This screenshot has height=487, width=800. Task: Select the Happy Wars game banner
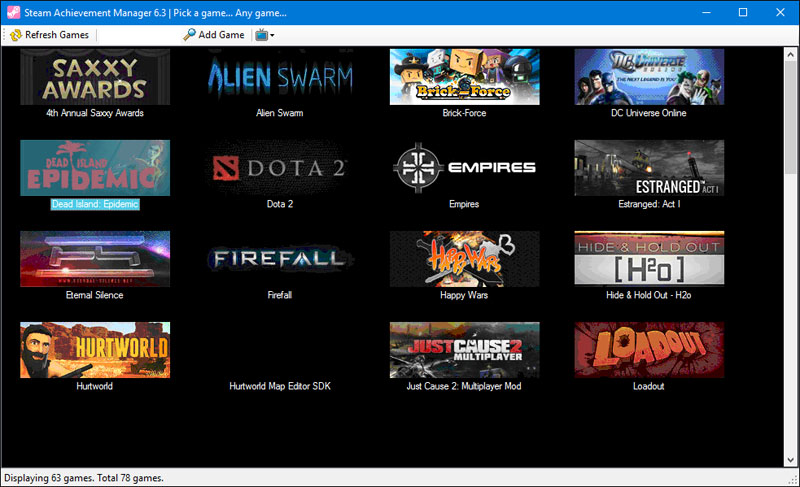click(x=464, y=259)
